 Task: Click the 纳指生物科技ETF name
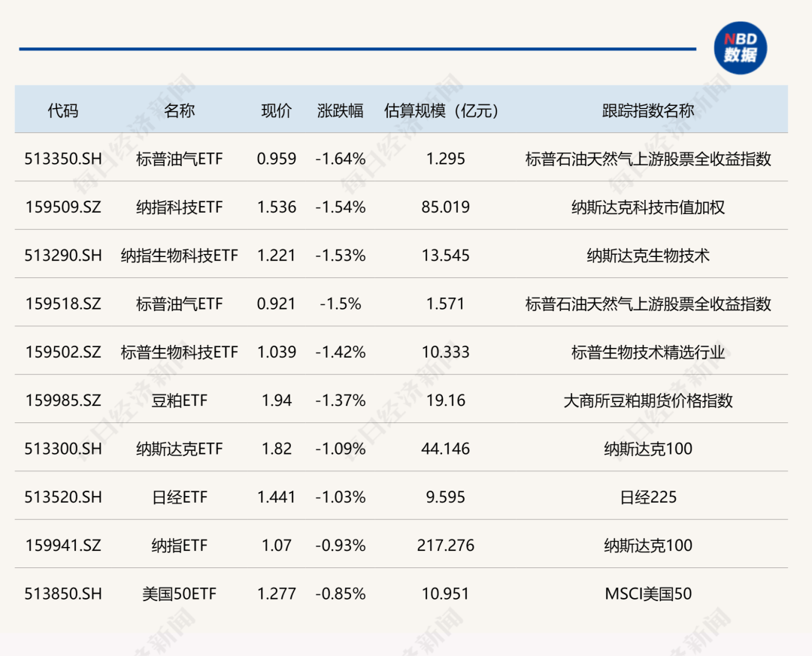(x=179, y=255)
